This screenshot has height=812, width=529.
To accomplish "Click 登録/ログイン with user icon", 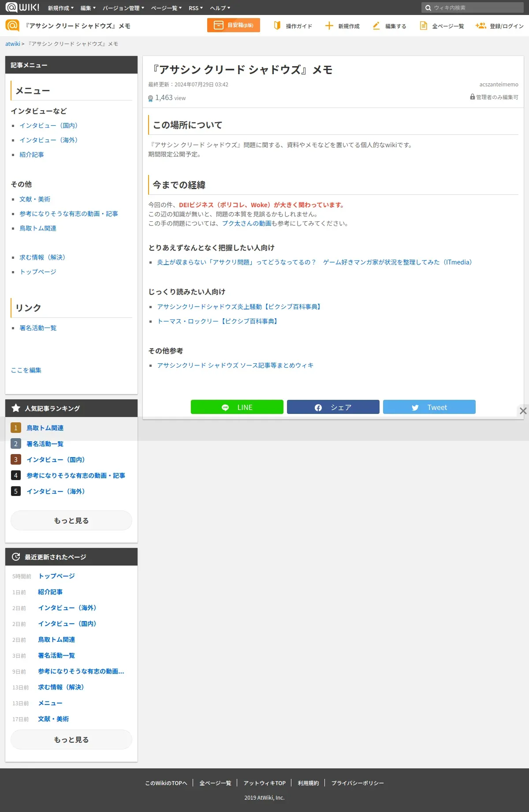I will 499,26.
